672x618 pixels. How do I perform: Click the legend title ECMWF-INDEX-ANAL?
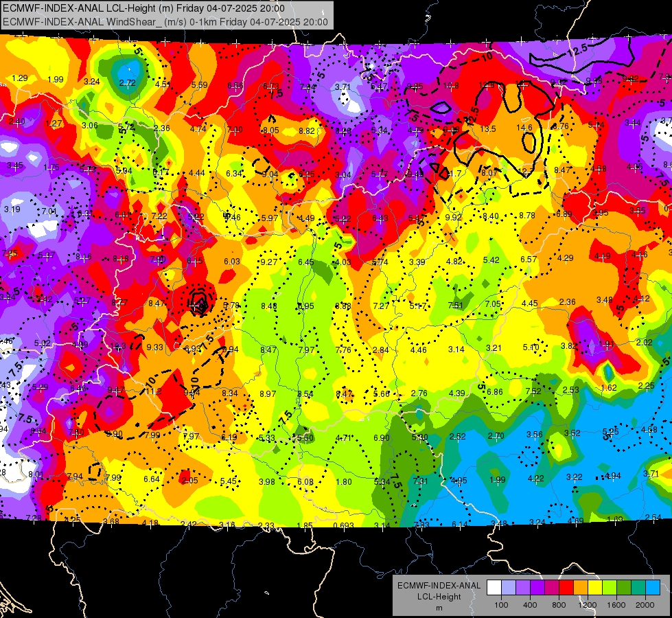pyautogui.click(x=439, y=586)
